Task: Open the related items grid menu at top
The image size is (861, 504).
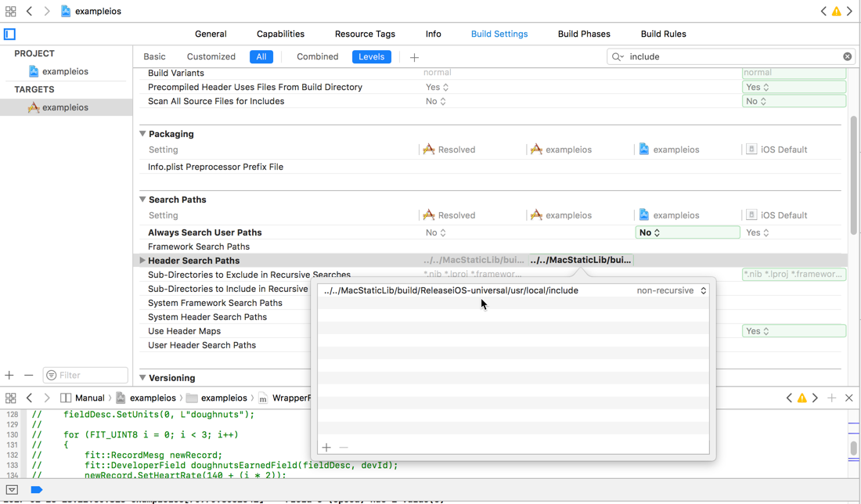Action: (10, 11)
